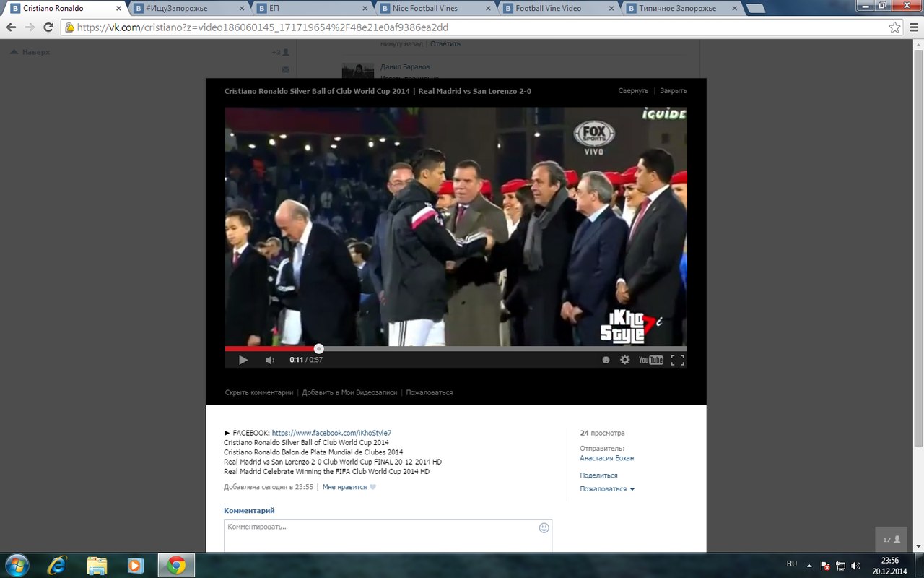The width and height of the screenshot is (924, 578).
Task: Click Наверх to go to page top
Action: 30,52
